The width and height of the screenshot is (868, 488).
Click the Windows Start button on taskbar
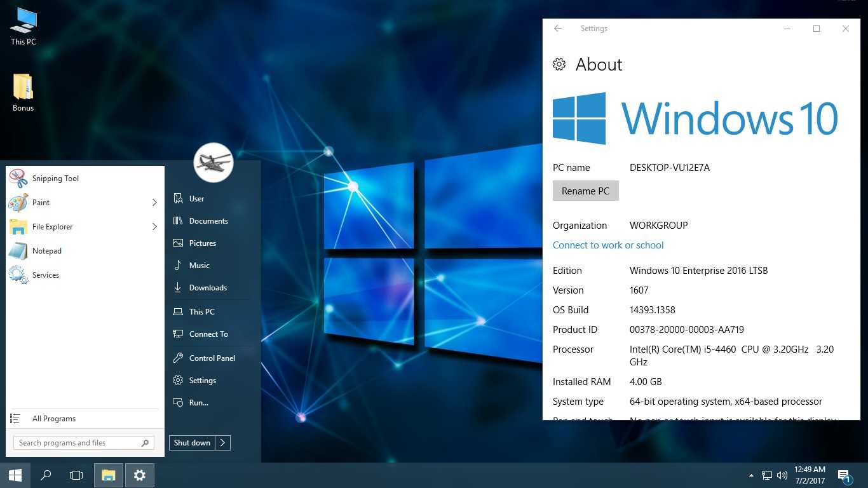coord(15,475)
